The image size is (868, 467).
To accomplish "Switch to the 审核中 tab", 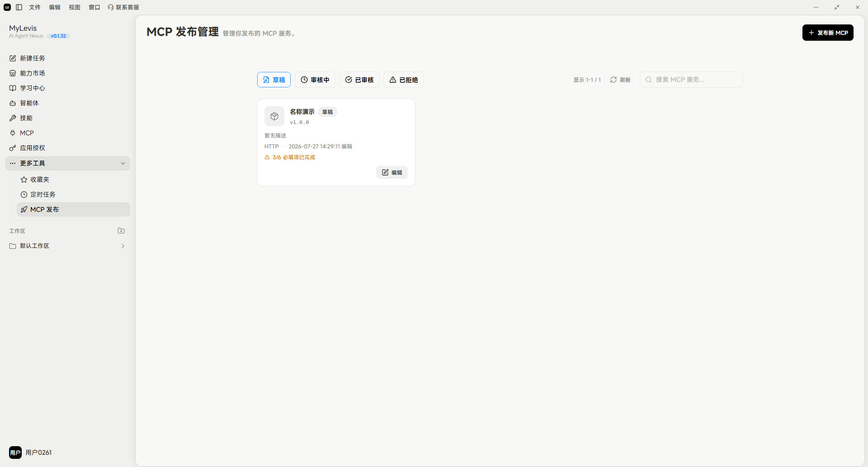I will (315, 80).
